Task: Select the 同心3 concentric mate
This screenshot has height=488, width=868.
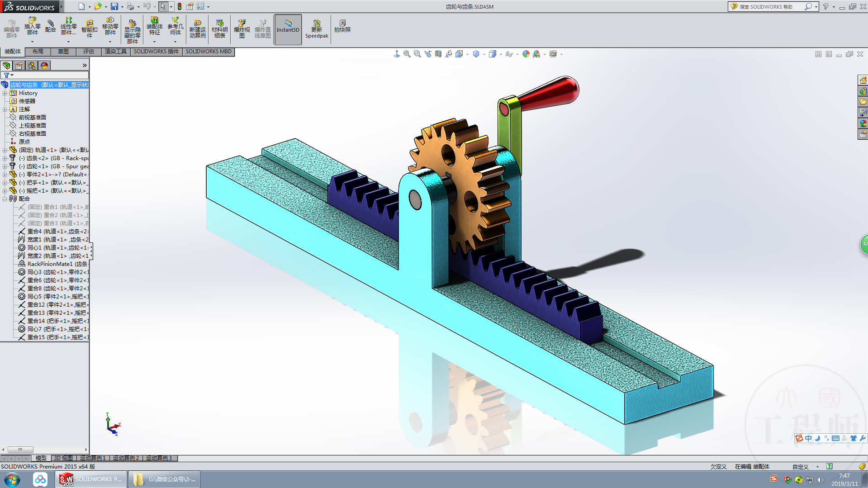Action: [x=53, y=272]
